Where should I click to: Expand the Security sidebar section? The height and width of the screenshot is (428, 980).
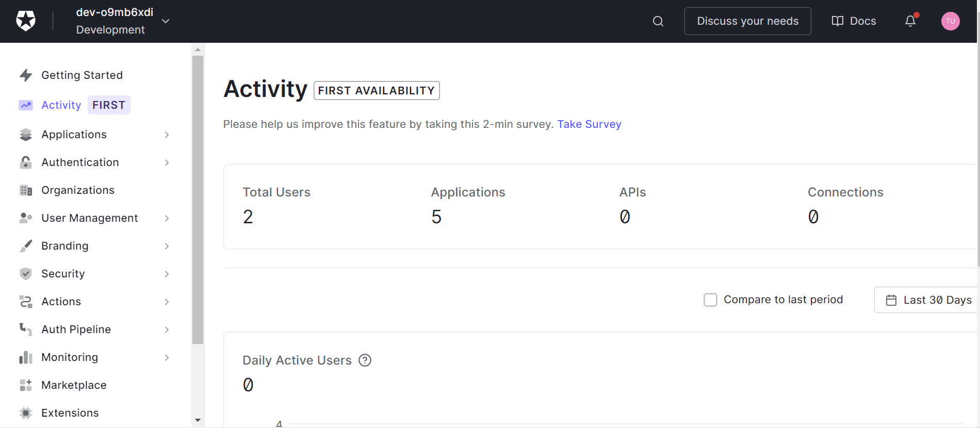[94, 274]
